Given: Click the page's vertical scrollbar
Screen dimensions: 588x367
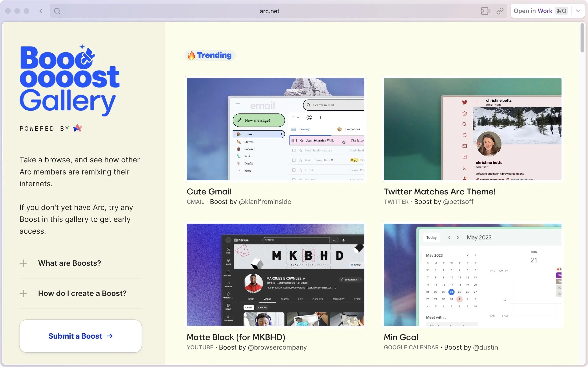Looking at the screenshot, I should pos(582,38).
